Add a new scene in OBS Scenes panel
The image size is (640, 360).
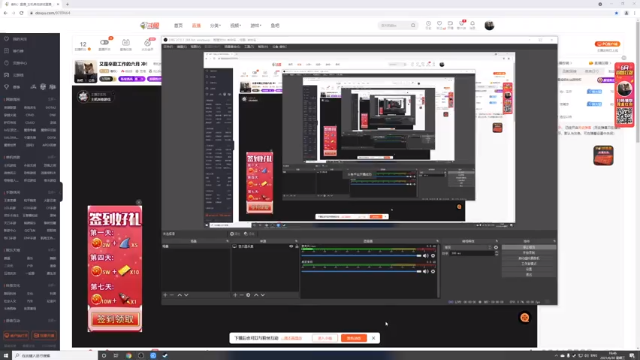point(165,295)
